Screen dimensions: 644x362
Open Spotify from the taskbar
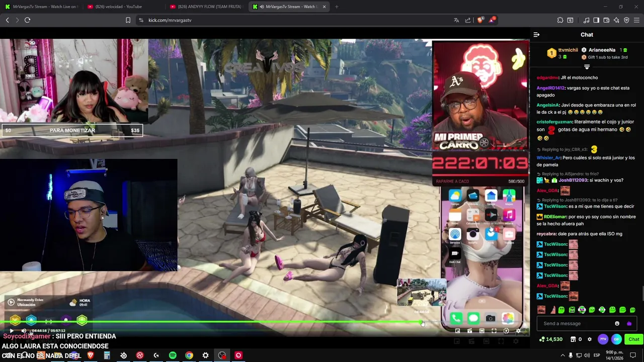point(173,355)
